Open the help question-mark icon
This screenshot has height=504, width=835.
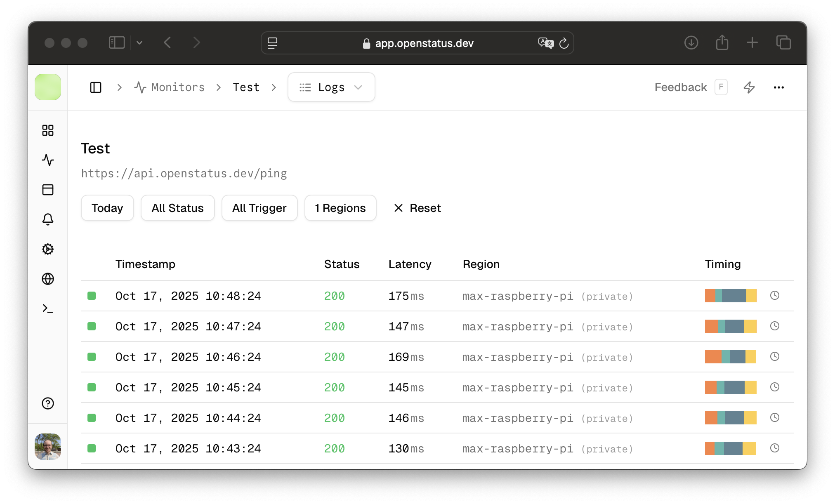tap(47, 403)
